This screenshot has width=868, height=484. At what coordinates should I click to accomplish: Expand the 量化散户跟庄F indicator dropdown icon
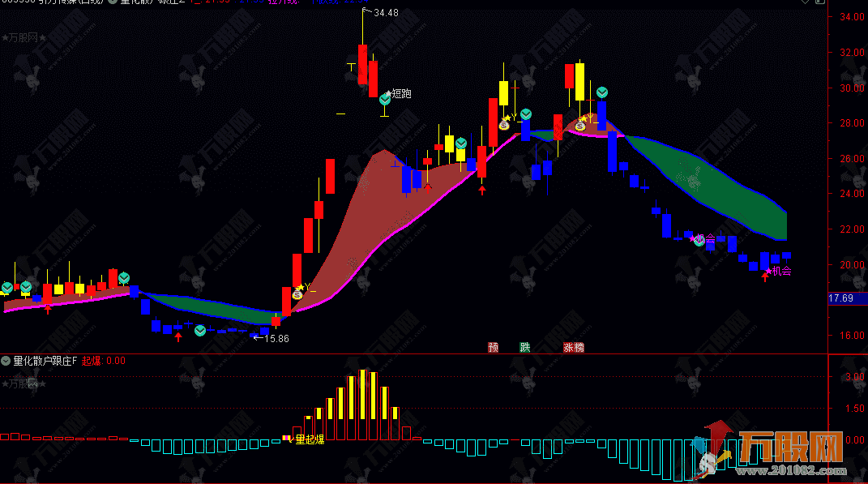click(x=6, y=361)
